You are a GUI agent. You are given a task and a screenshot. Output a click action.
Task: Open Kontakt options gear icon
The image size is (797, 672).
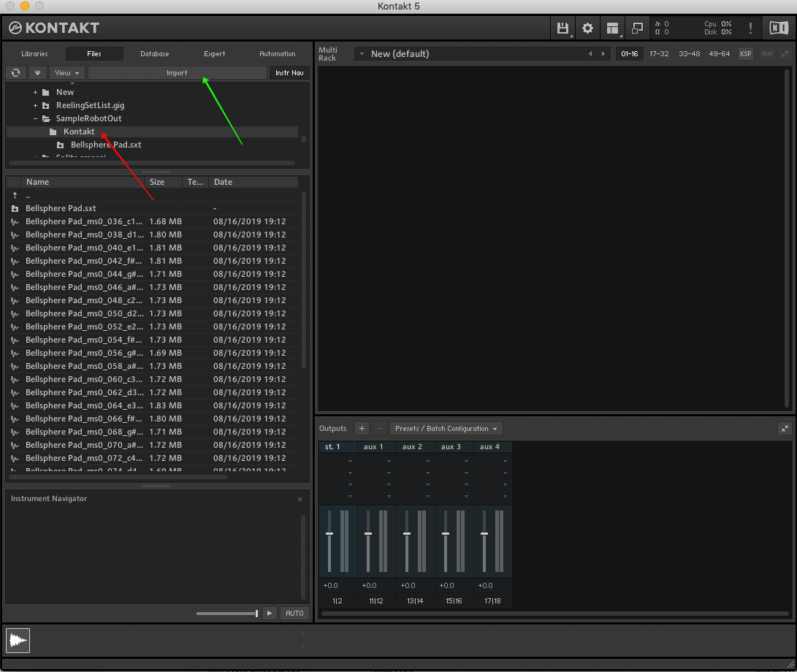coord(587,28)
